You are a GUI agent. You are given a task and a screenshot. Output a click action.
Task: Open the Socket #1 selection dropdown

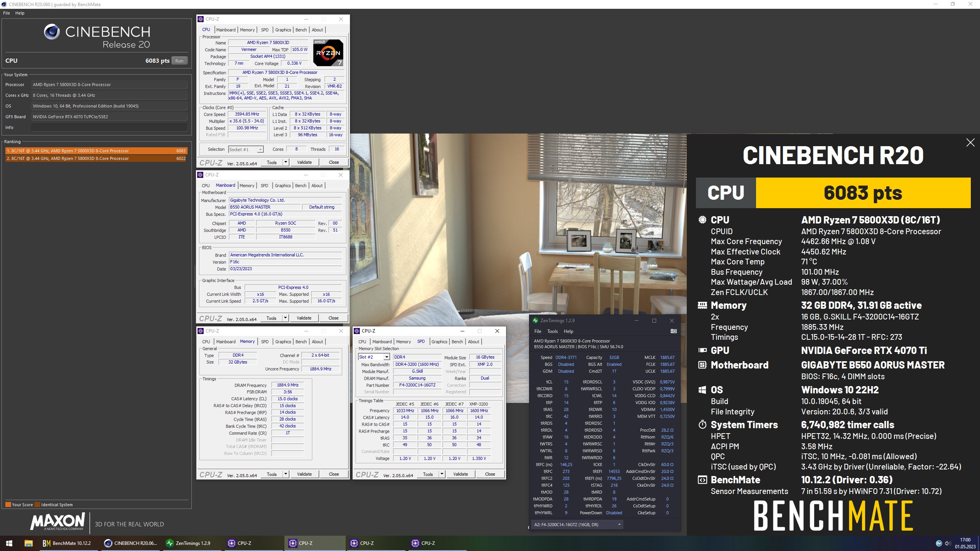click(246, 149)
